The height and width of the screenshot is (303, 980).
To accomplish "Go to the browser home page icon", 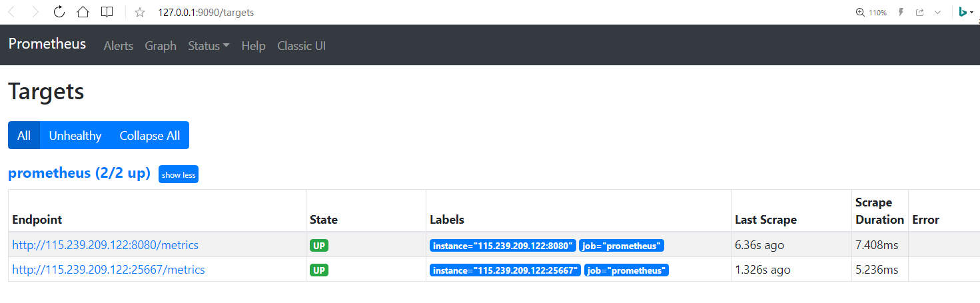I will [x=83, y=12].
